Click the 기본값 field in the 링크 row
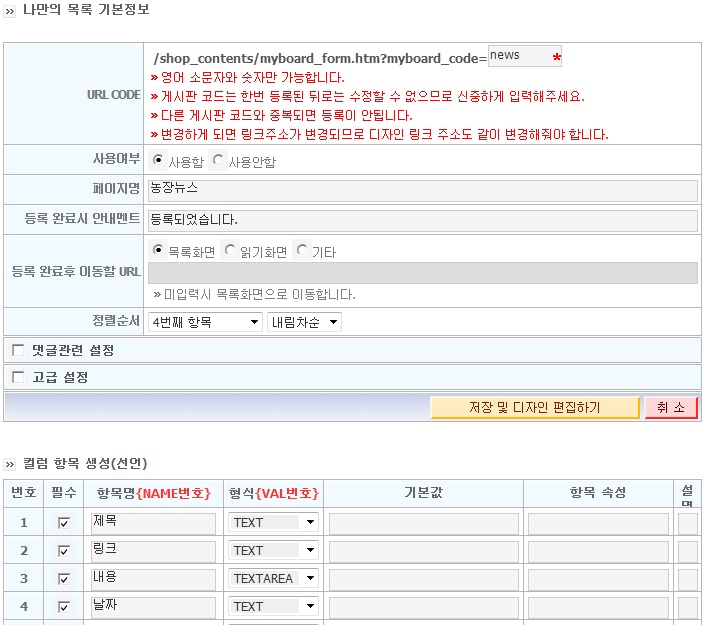The width and height of the screenshot is (705, 625). (424, 551)
